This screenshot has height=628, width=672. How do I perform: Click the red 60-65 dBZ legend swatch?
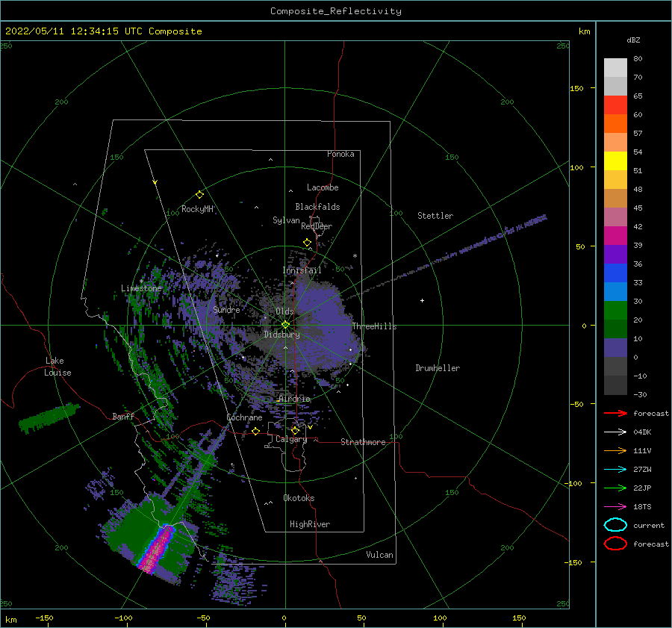pyautogui.click(x=615, y=105)
